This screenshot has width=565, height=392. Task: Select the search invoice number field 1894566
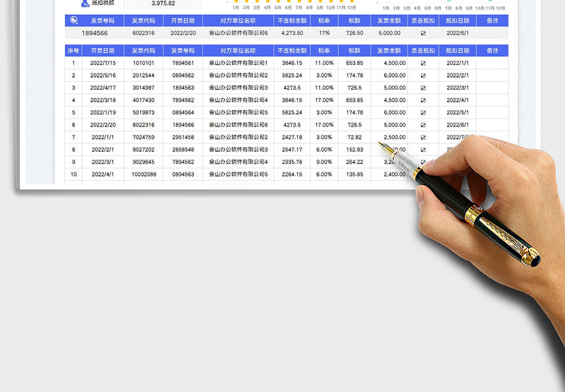95,33
